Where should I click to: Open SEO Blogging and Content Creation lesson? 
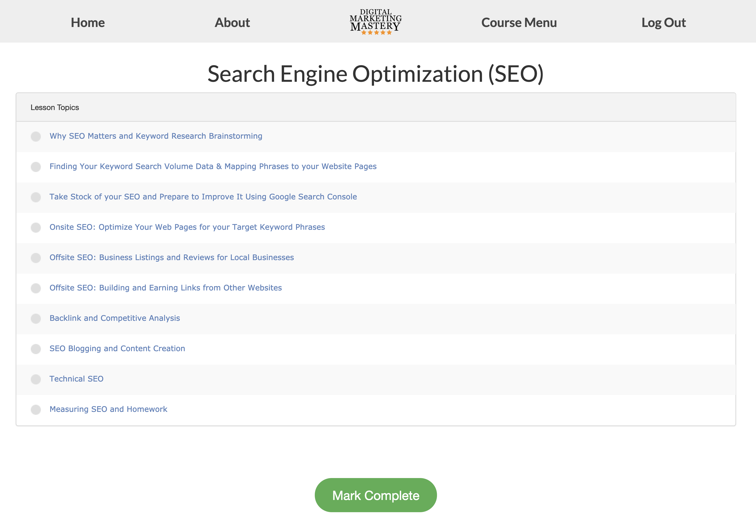[x=117, y=348]
